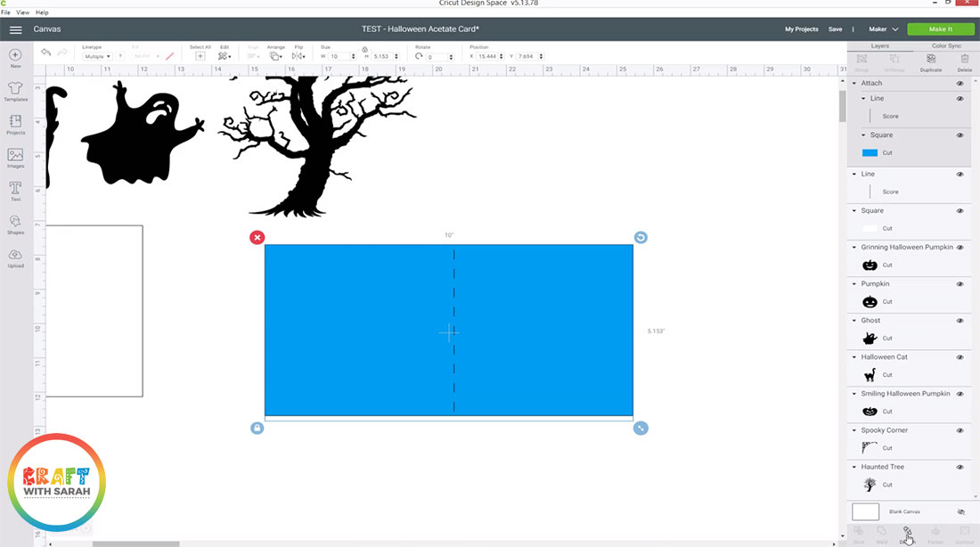Click the resize handle on selection
The width and height of the screenshot is (980, 547).
click(641, 429)
